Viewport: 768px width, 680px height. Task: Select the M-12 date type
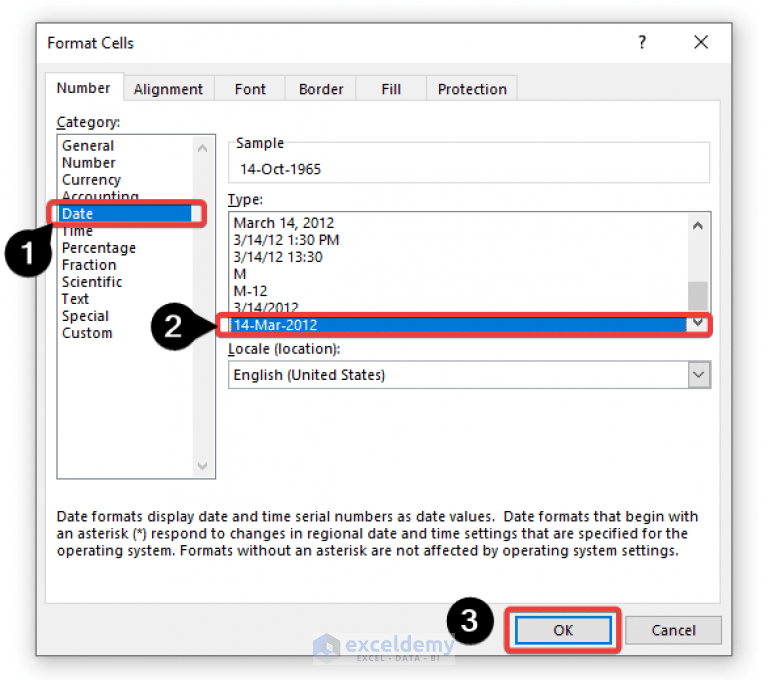pos(250,291)
